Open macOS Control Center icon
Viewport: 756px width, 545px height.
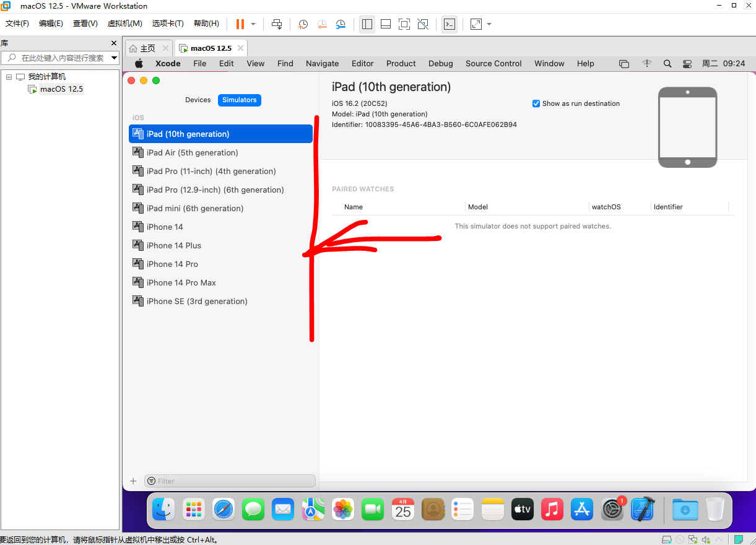click(687, 64)
